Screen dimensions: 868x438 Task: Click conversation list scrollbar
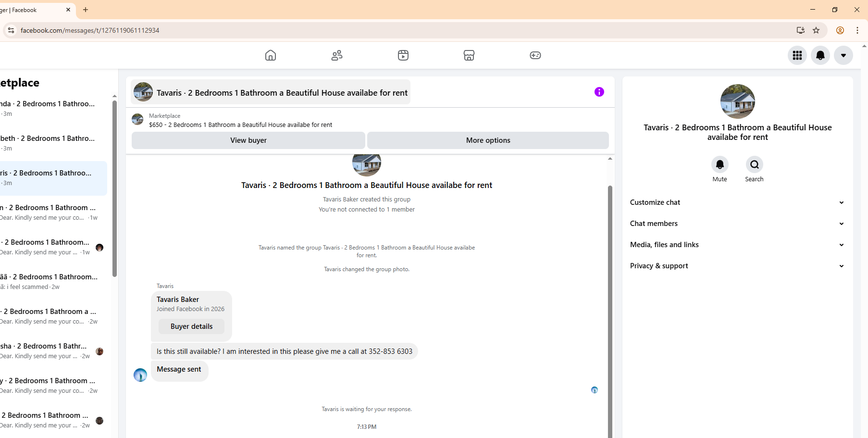[114, 188]
